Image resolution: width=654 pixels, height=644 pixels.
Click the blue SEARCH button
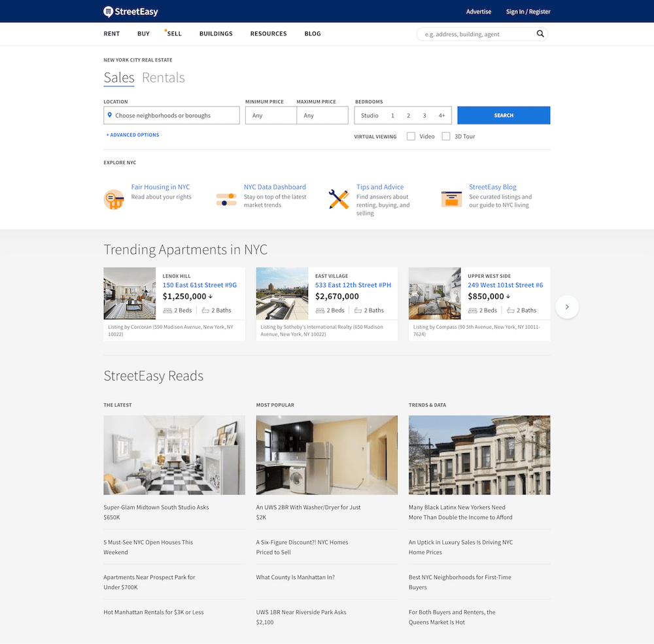(504, 115)
